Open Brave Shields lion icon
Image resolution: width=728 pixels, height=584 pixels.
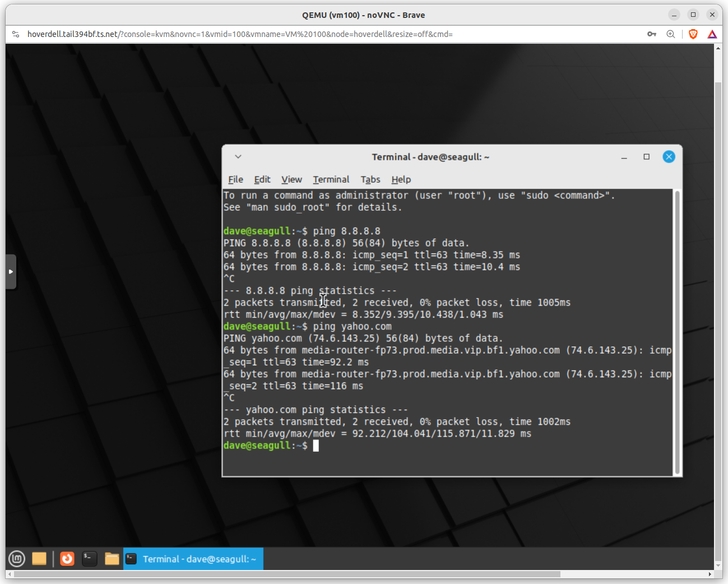[693, 34]
